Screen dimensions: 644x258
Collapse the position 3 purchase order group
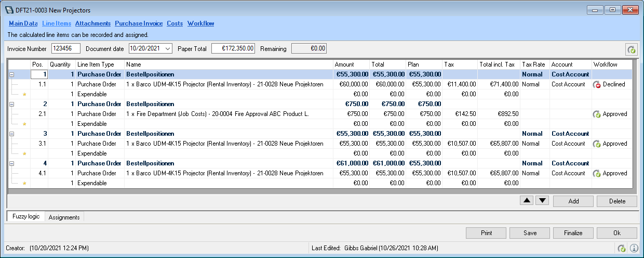coord(11,134)
